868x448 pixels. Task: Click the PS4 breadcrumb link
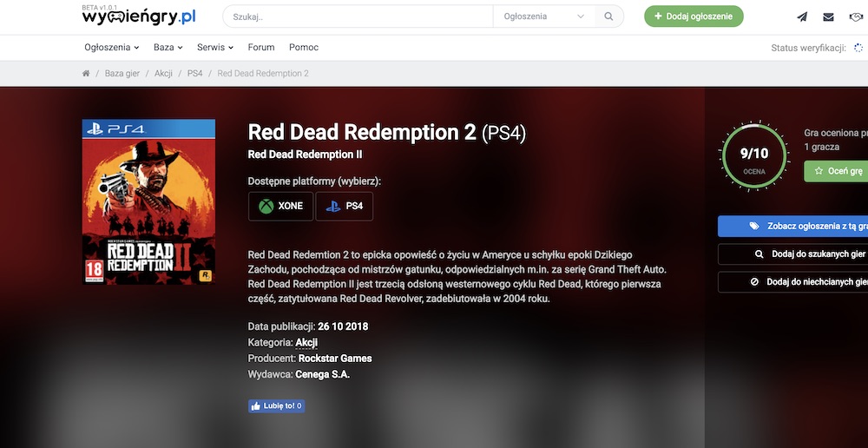[194, 73]
